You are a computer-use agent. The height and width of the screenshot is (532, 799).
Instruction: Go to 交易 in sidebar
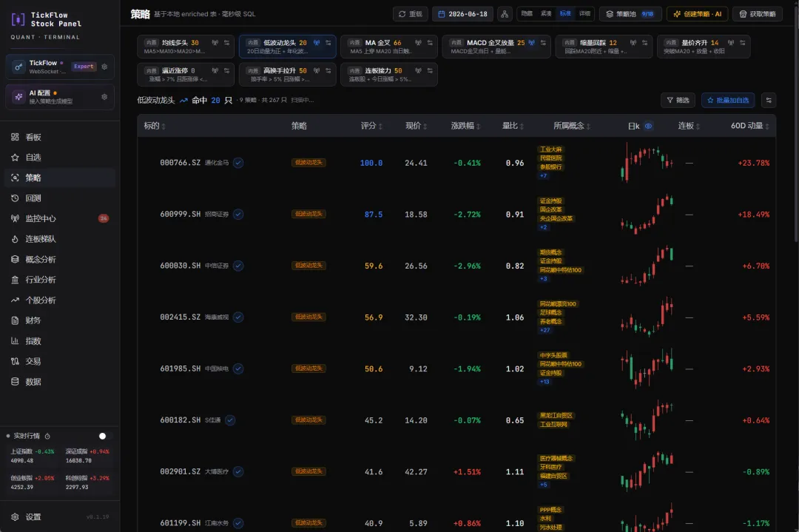[60, 361]
